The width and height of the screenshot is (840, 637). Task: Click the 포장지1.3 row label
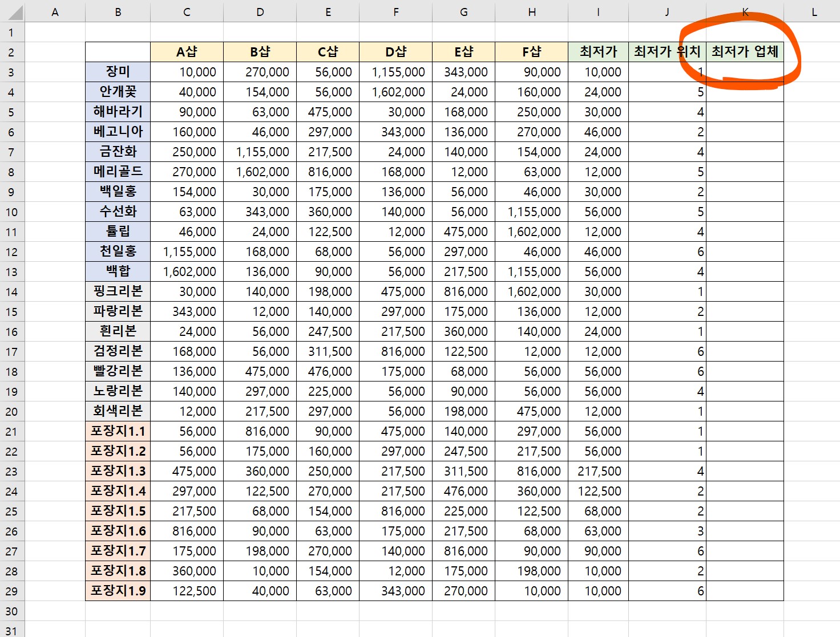pos(118,471)
